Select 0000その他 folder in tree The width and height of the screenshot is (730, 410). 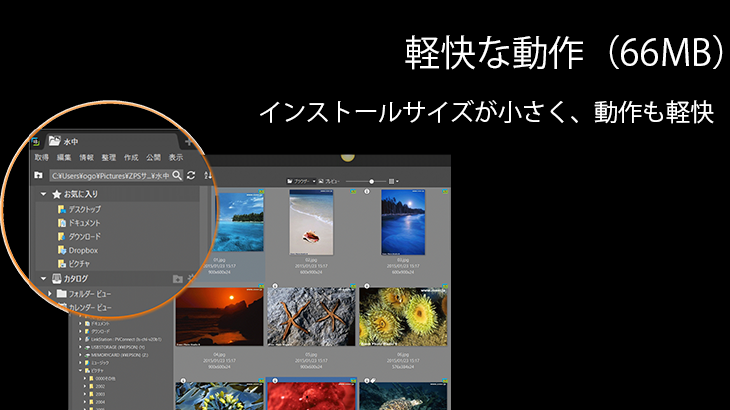[103, 378]
